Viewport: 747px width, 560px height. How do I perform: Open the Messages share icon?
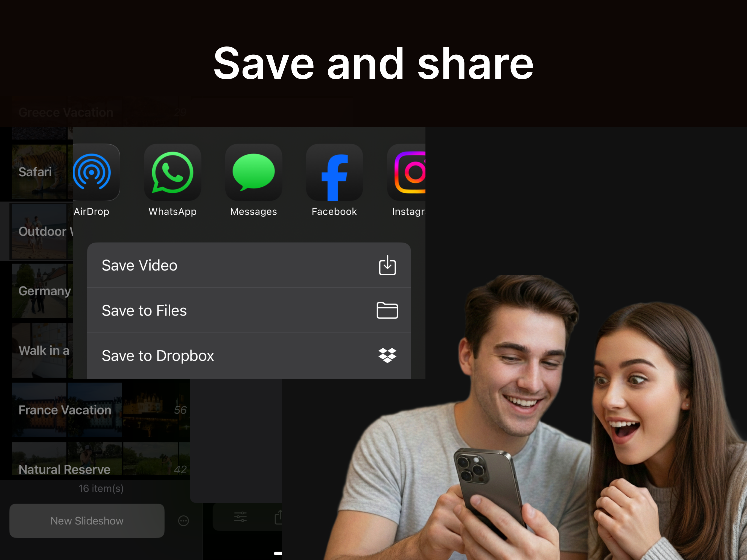[x=254, y=173]
